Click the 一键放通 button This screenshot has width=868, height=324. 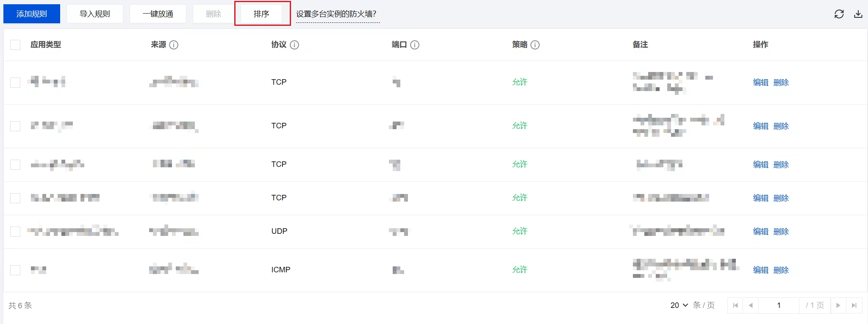(158, 14)
